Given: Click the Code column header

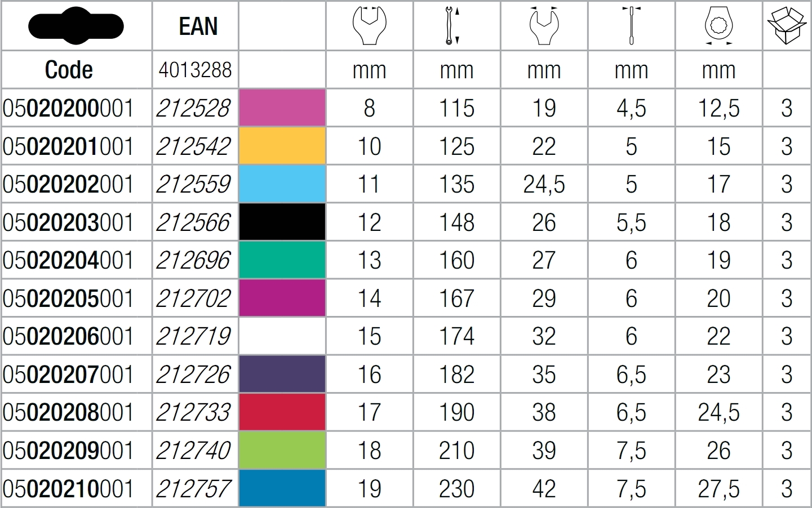Looking at the screenshot, I should [x=69, y=70].
